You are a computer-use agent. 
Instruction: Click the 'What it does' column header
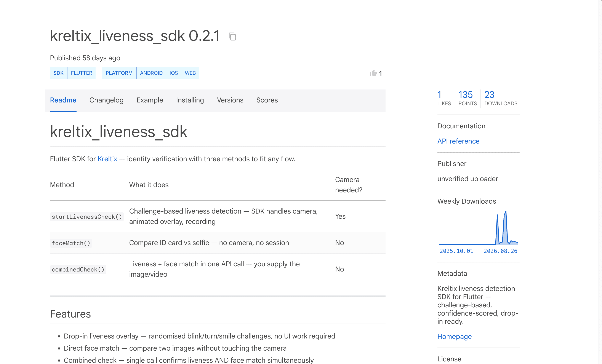point(149,185)
